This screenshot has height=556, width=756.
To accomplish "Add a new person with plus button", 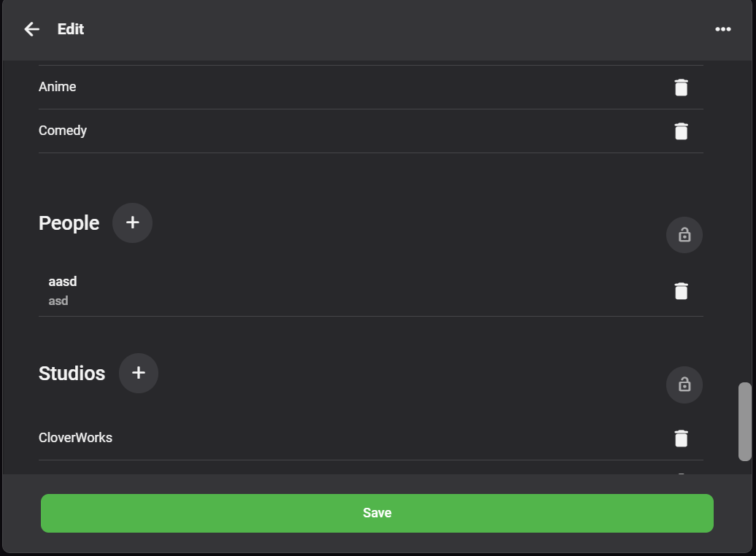I will click(x=132, y=223).
